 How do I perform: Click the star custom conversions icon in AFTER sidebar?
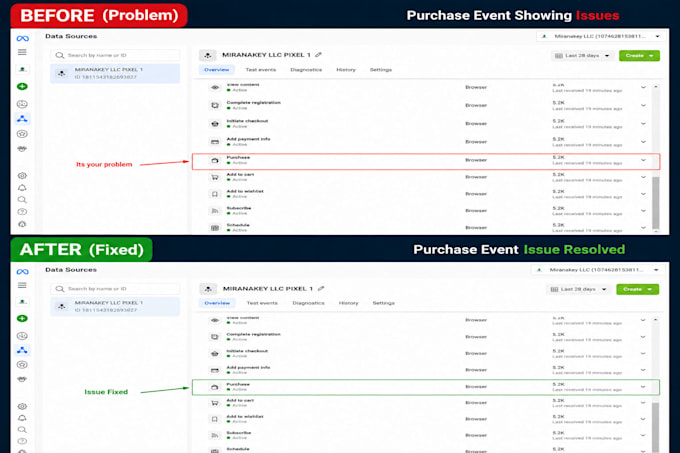point(22,365)
